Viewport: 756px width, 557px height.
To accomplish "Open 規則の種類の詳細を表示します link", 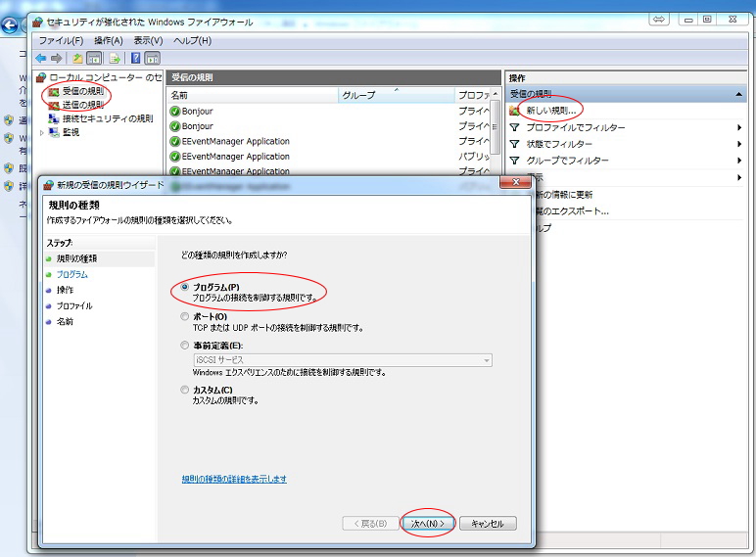I will tap(234, 479).
